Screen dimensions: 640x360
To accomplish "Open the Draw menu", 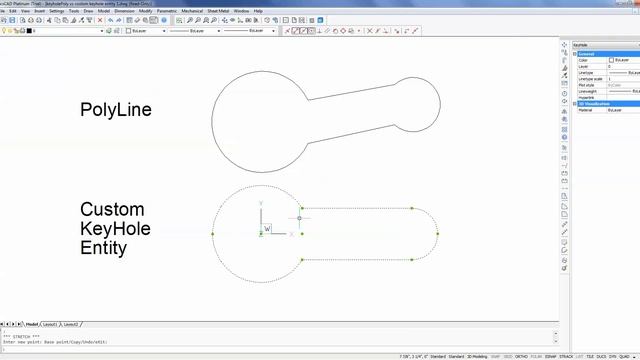I will [88, 11].
